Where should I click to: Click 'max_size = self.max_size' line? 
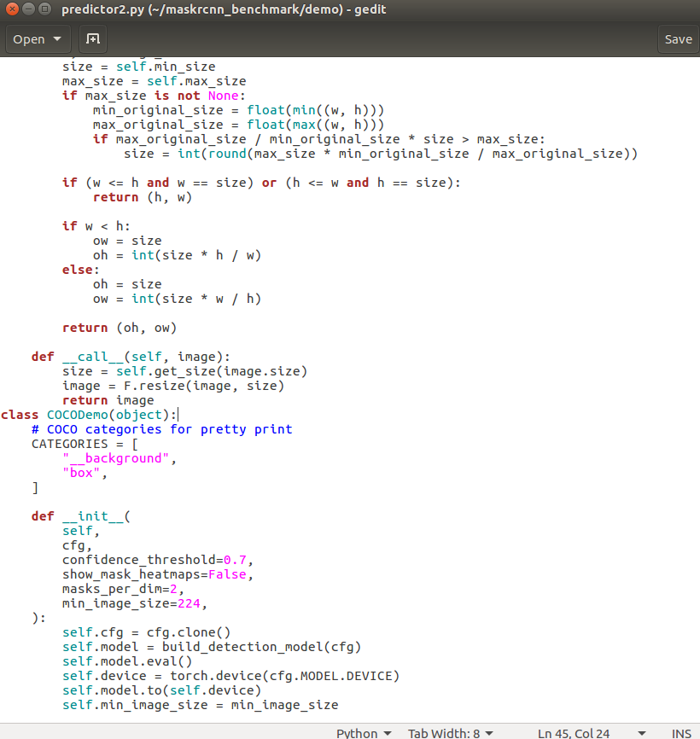tap(155, 82)
